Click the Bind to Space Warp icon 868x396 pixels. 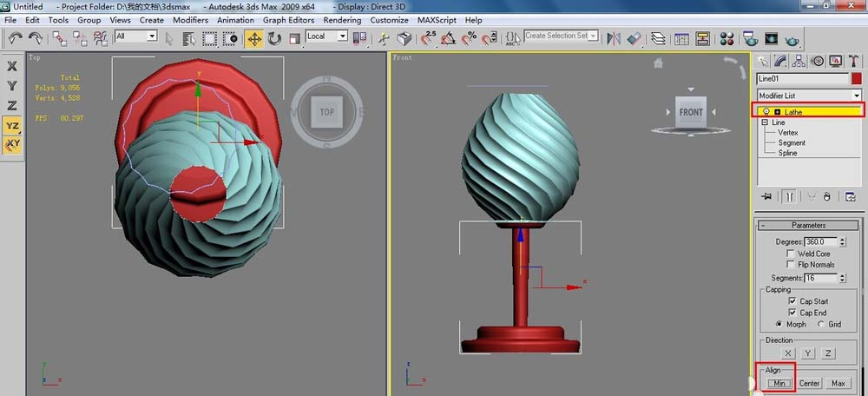[100, 38]
